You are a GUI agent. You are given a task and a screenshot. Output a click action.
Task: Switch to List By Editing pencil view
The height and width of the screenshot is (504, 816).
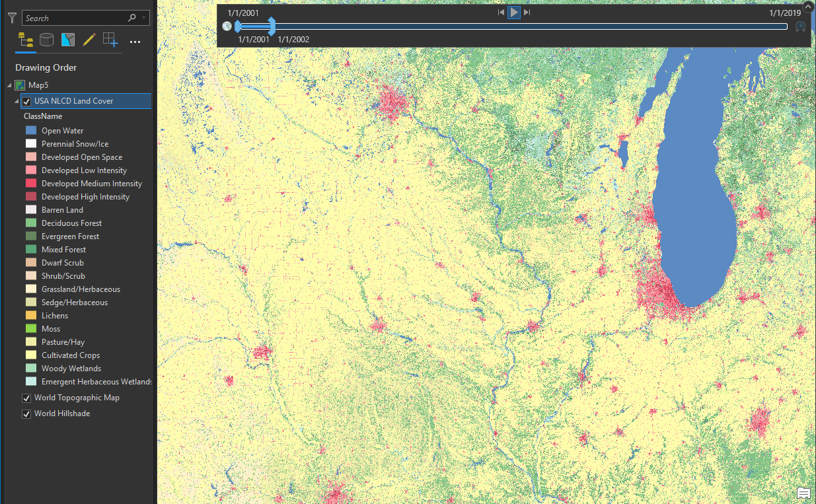tap(89, 40)
